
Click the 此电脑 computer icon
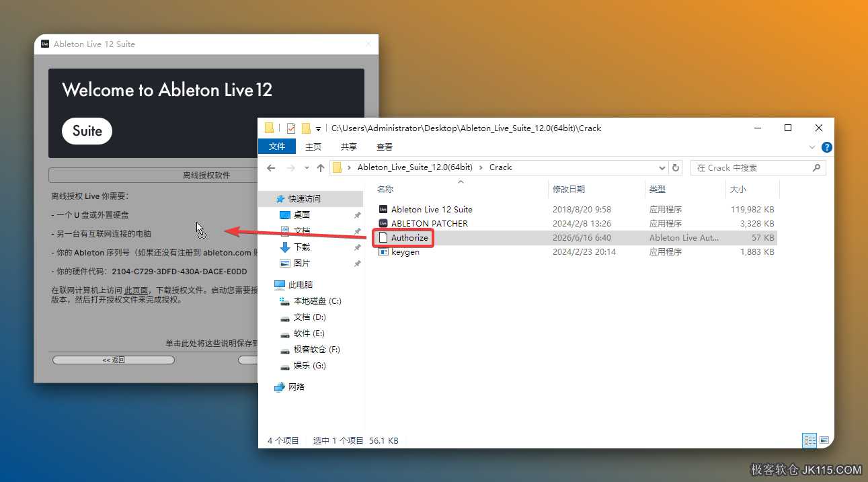[x=280, y=285]
